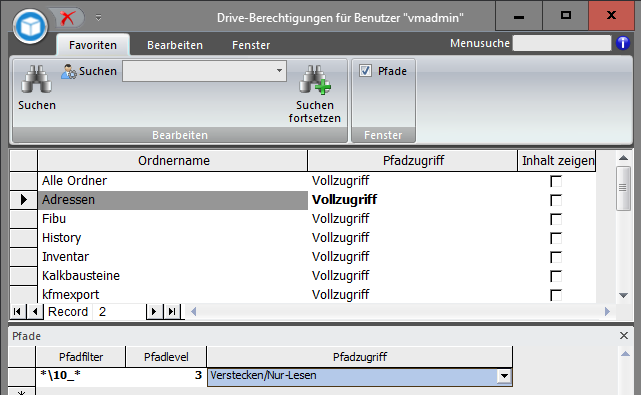
Task: Select the upper Pfadzugriff column header
Action: pyautogui.click(x=412, y=161)
